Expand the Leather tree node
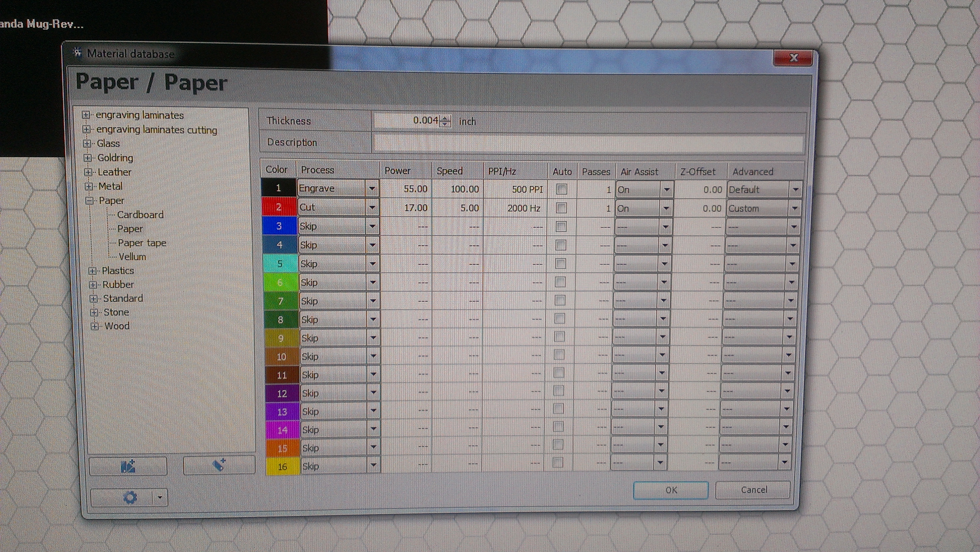The height and width of the screenshot is (552, 980). pyautogui.click(x=88, y=172)
